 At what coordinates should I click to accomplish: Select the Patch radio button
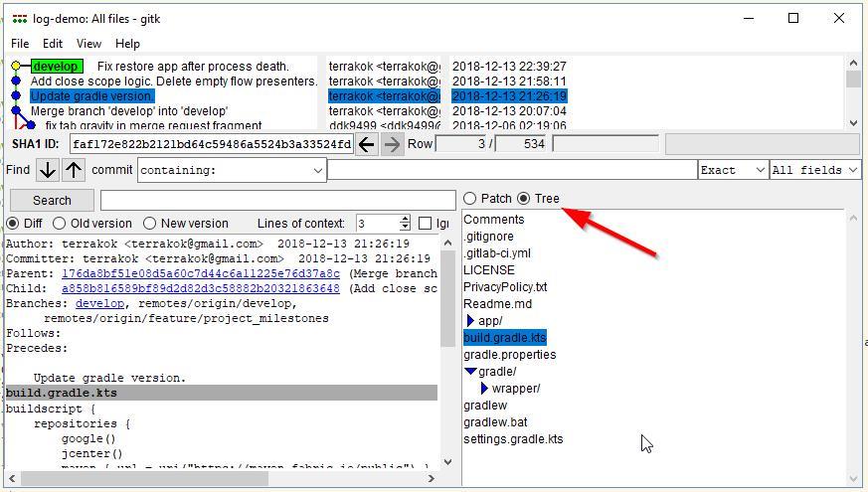tap(470, 199)
